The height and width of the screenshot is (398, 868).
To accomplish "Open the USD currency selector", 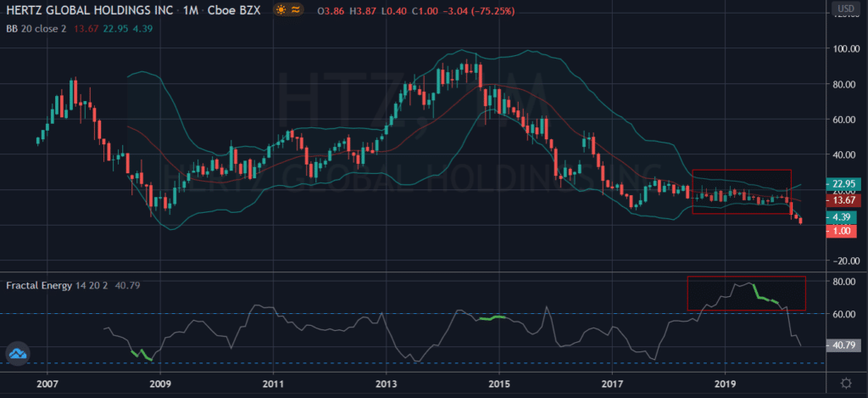I will tap(846, 9).
